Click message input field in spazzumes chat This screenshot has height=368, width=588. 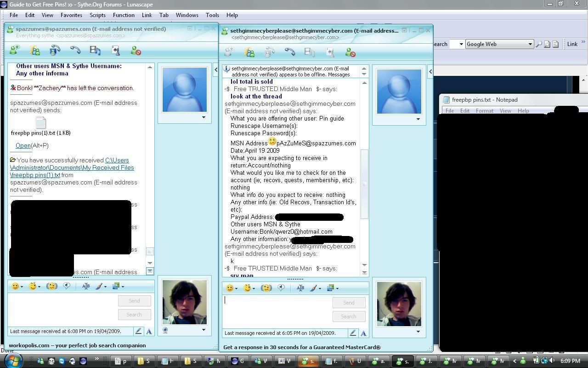tap(62, 310)
